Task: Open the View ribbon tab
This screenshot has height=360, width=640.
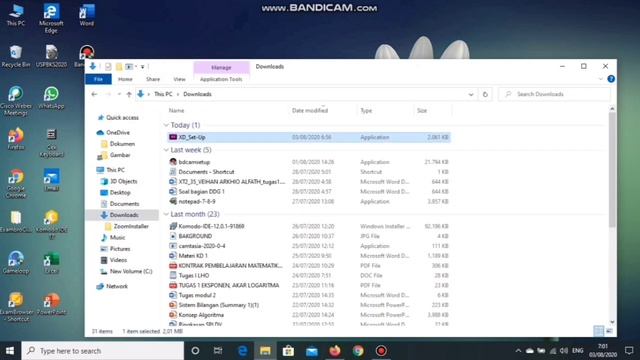Action: tap(179, 79)
